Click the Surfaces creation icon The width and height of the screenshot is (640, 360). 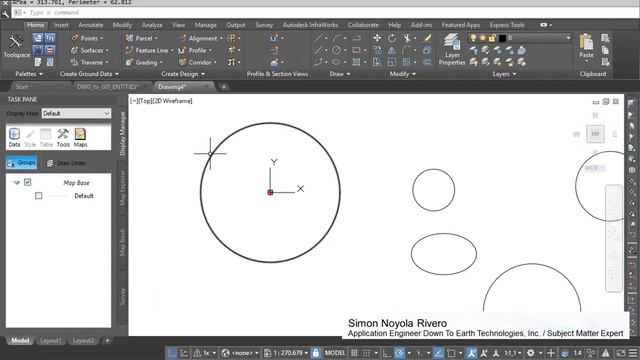click(74, 50)
